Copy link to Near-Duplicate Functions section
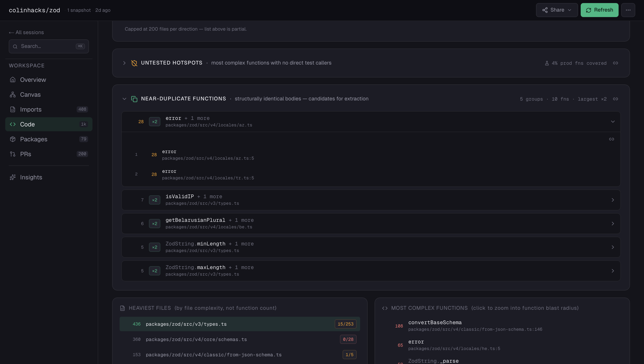This screenshot has height=364, width=644. click(616, 99)
